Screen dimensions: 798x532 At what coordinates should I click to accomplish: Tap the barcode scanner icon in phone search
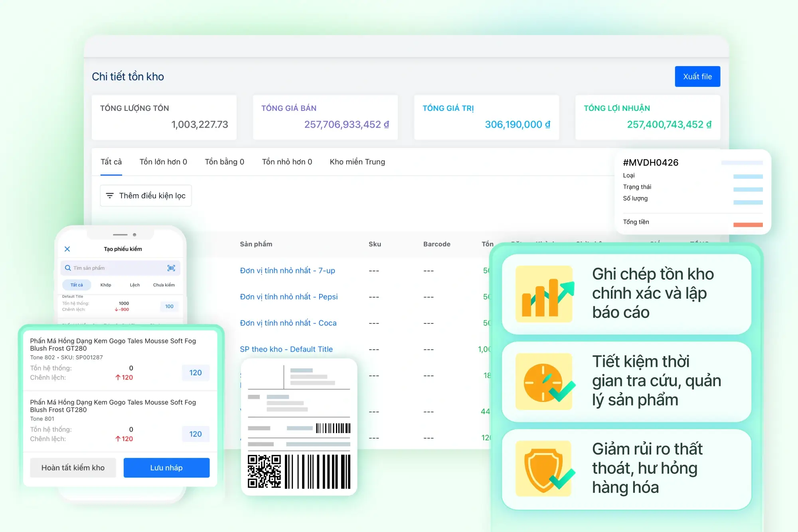[171, 268]
